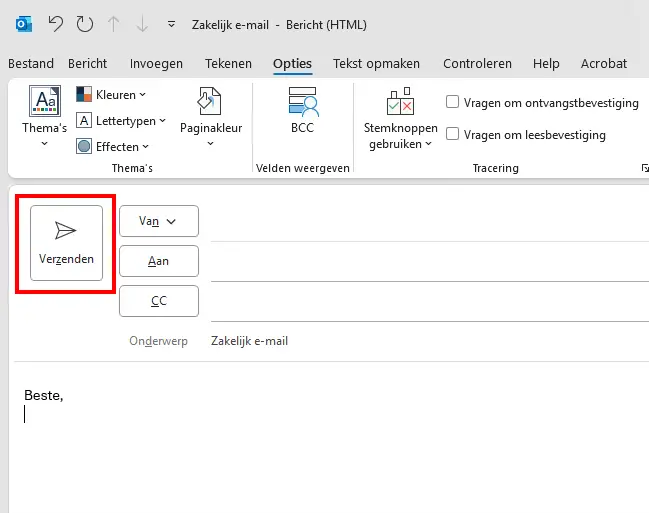This screenshot has width=649, height=513.
Task: Switch to the Bericht tab
Action: 87,63
